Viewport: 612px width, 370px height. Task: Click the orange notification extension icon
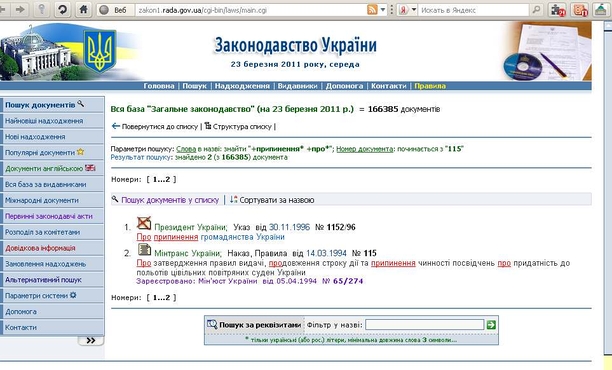point(580,10)
